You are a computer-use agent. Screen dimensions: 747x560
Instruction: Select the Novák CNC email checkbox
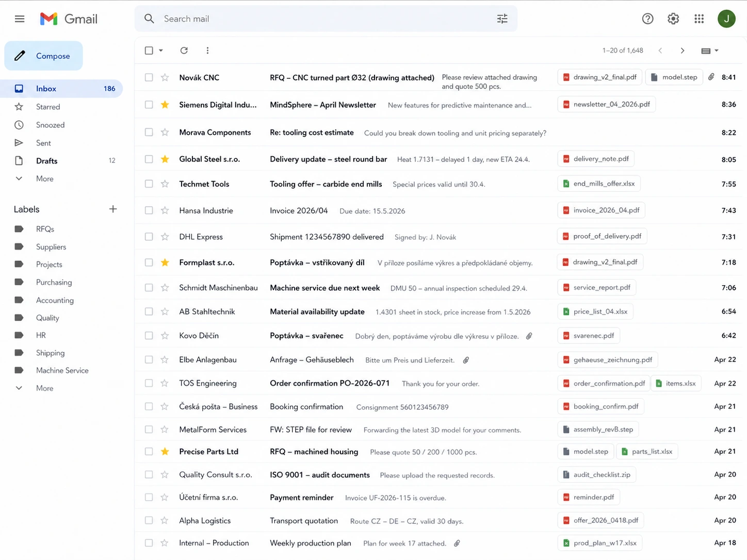[149, 77]
